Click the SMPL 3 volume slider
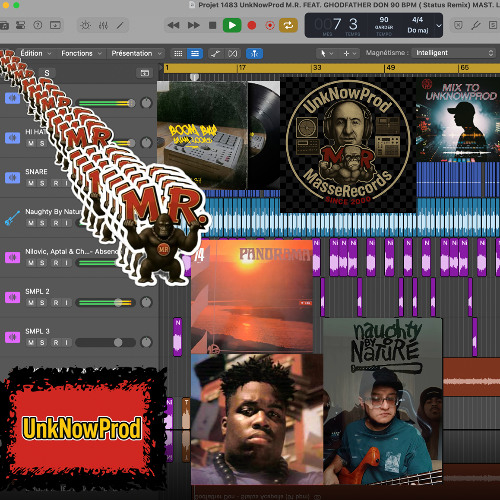 click(x=105, y=343)
